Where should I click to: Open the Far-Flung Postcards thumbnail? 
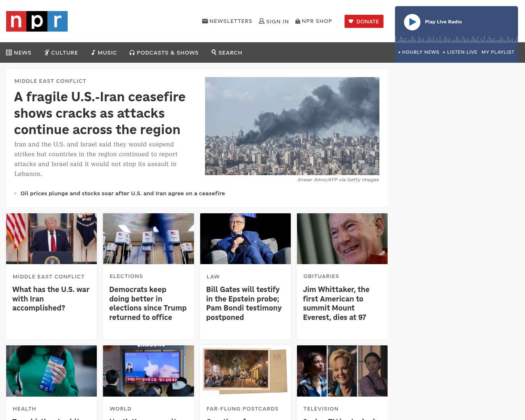245,371
